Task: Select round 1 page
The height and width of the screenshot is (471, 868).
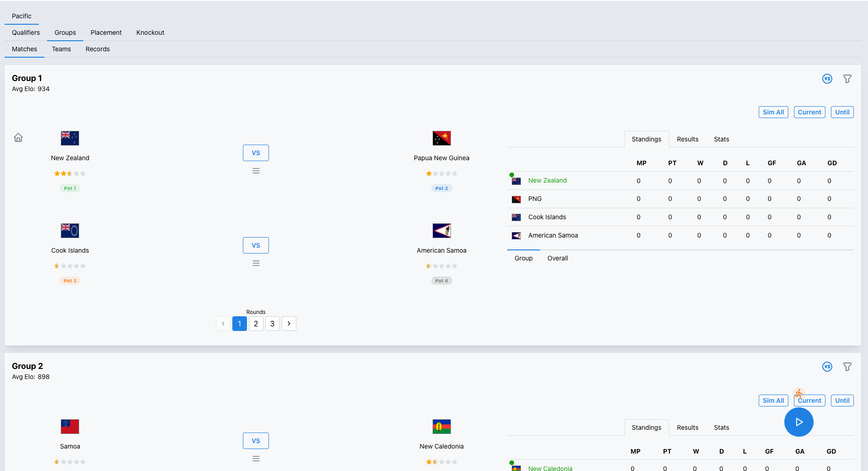Action: [x=240, y=324]
